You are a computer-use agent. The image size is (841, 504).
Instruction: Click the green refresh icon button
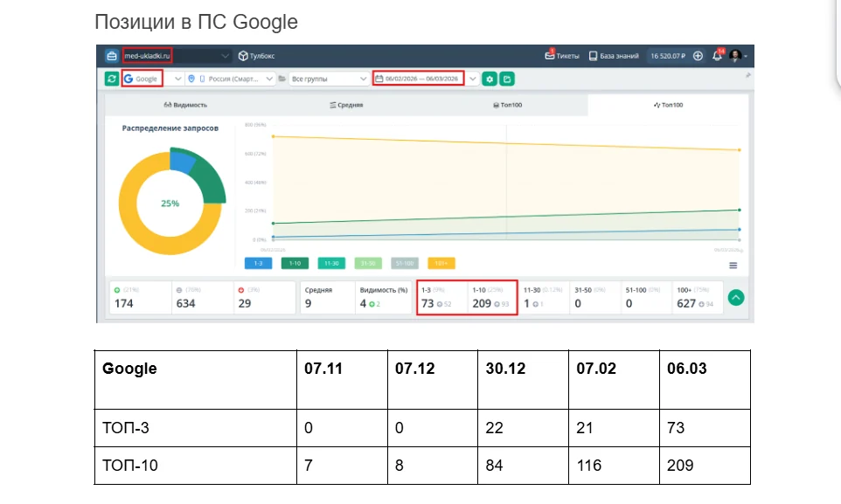111,79
